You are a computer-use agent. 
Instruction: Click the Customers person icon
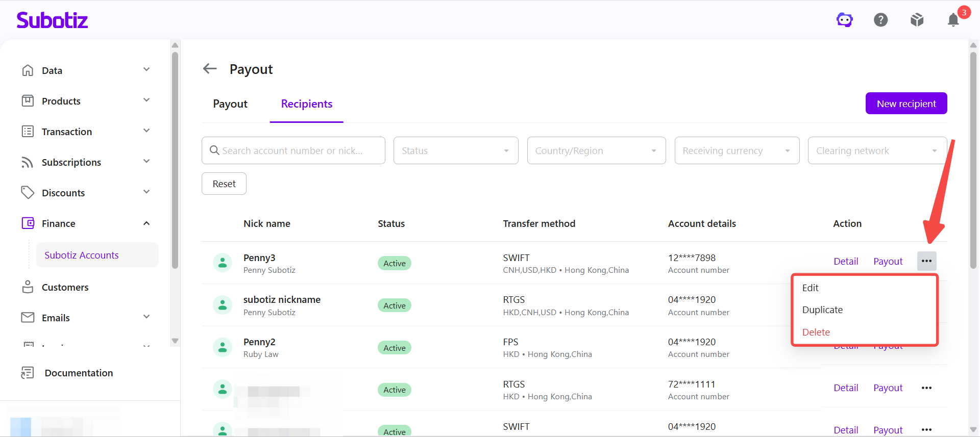pyautogui.click(x=28, y=287)
